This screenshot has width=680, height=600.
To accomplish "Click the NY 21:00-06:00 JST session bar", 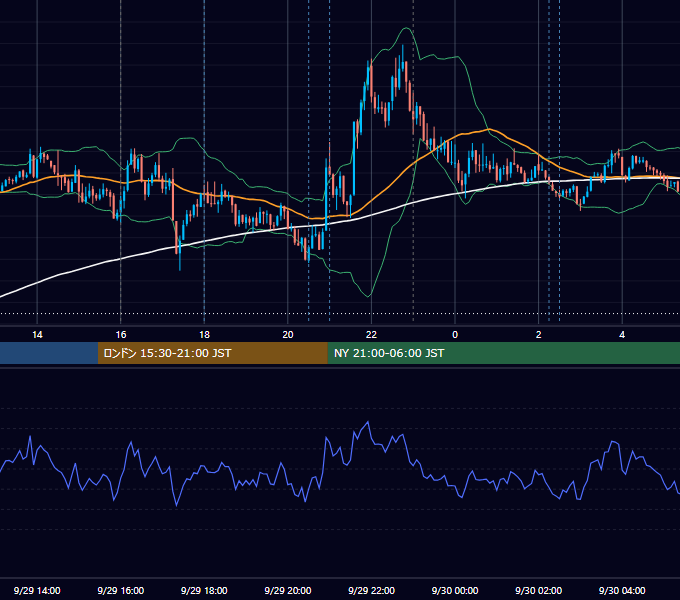I will tap(503, 353).
